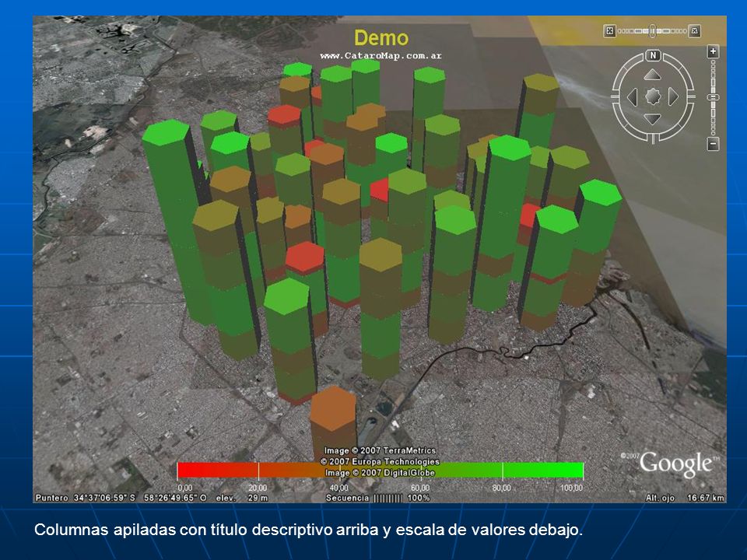Image resolution: width=747 pixels, height=560 pixels.
Task: Pan the map right with the right arrow
Action: pos(673,97)
